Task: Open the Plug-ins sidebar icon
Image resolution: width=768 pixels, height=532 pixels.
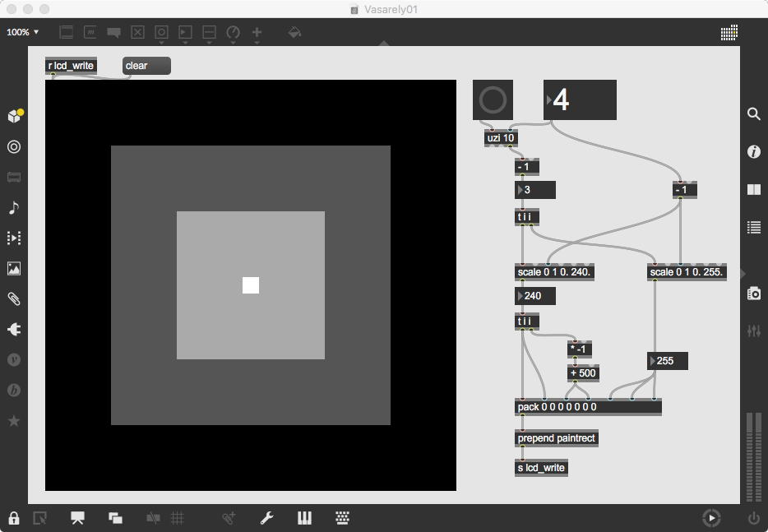Action: click(14, 329)
